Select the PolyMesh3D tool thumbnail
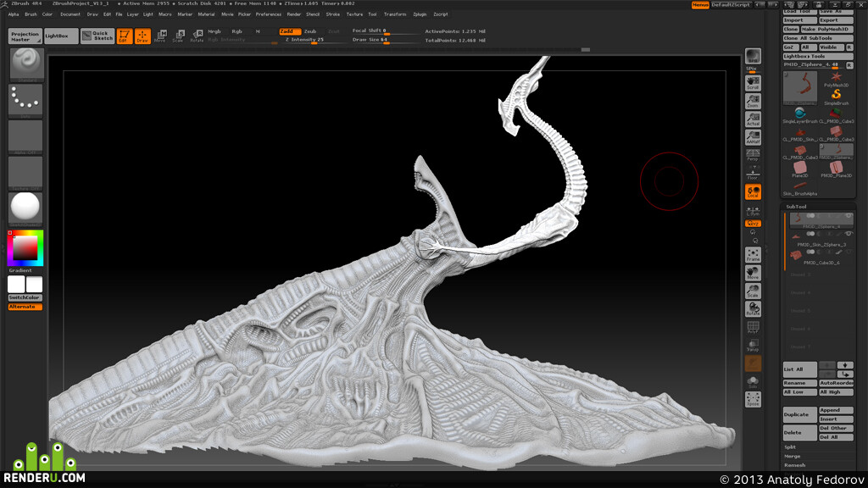The width and height of the screenshot is (868, 488). pos(836,79)
